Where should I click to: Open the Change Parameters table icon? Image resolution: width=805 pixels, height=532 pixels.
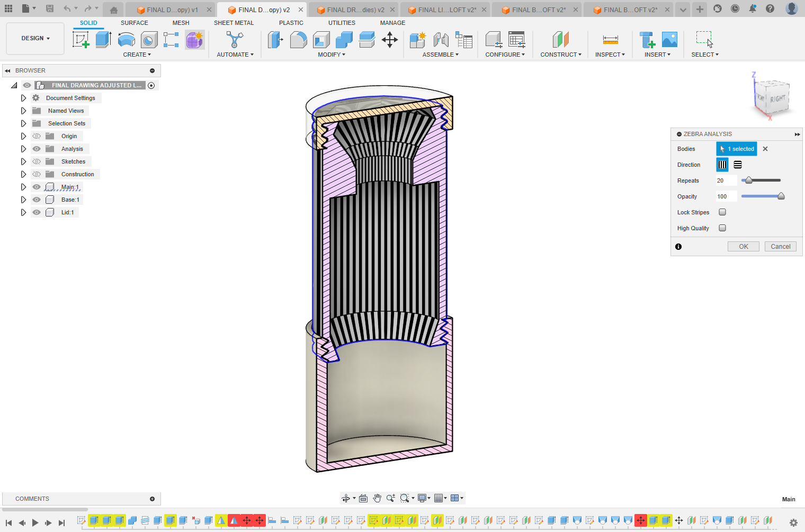click(516, 40)
